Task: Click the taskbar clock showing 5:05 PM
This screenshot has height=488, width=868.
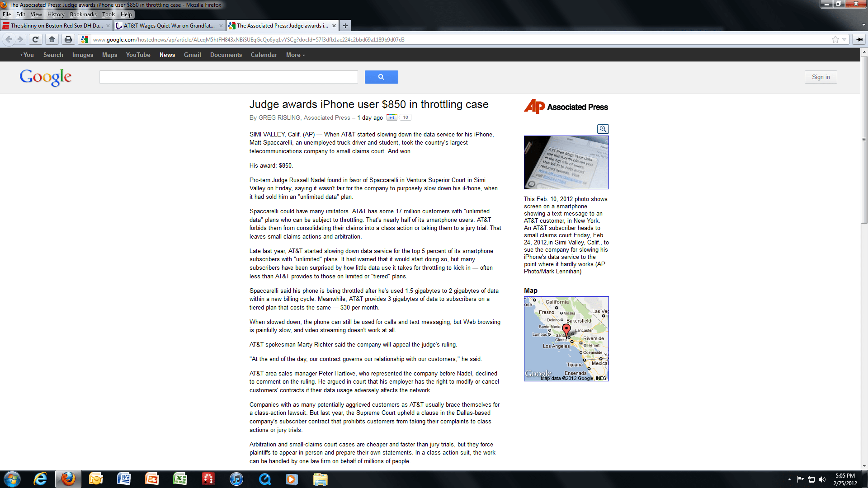Action: click(x=845, y=479)
